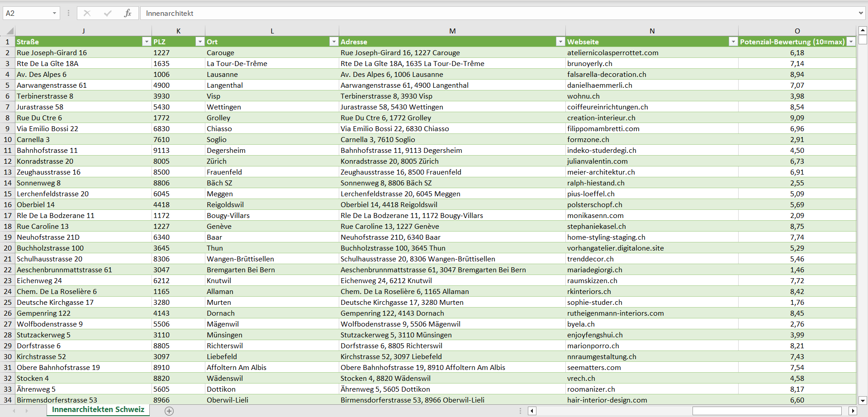Click the previous sheet navigation arrow
868x417 pixels.
click(14, 411)
